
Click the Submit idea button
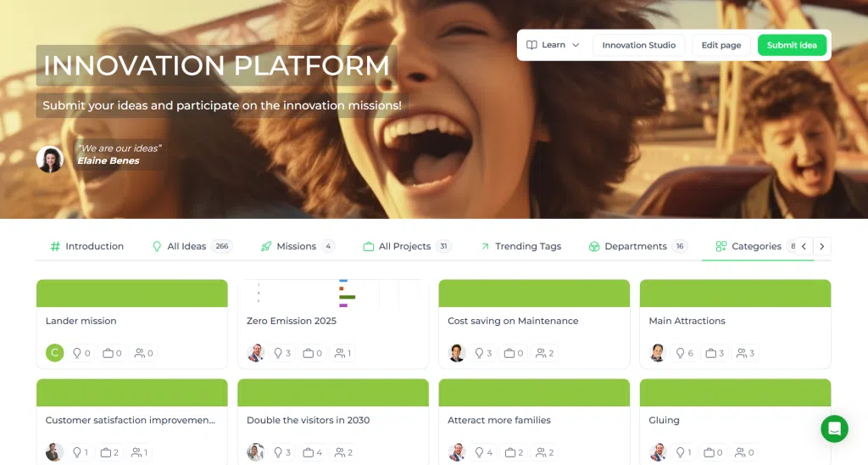pyautogui.click(x=792, y=45)
